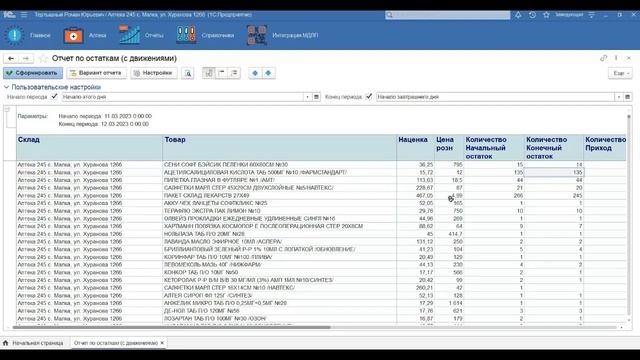Select the НОЛЬПАЗА ТАБ product cell

[280, 234]
